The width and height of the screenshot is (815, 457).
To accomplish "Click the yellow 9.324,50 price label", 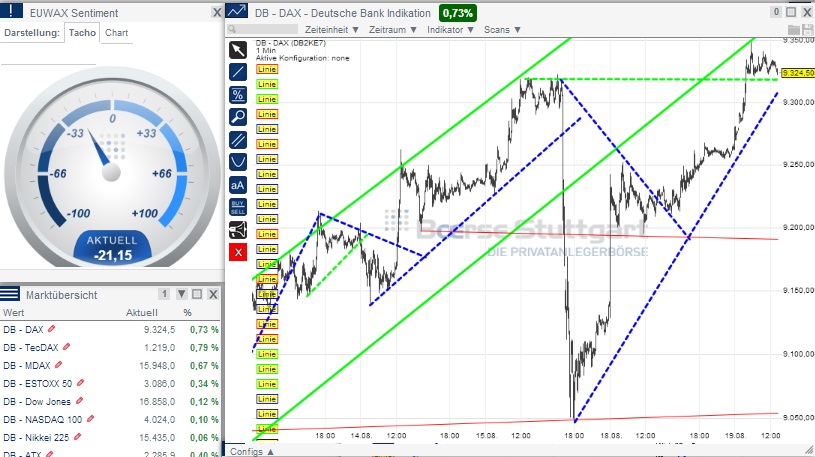I will tap(798, 73).
